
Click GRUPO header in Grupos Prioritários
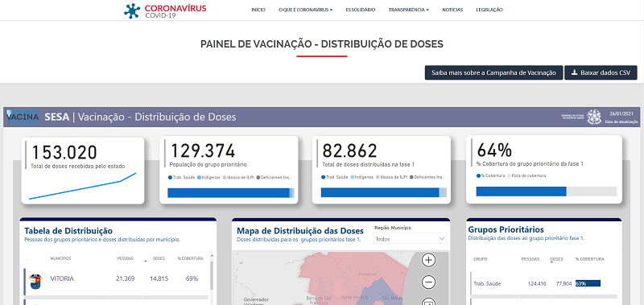[x=480, y=259]
